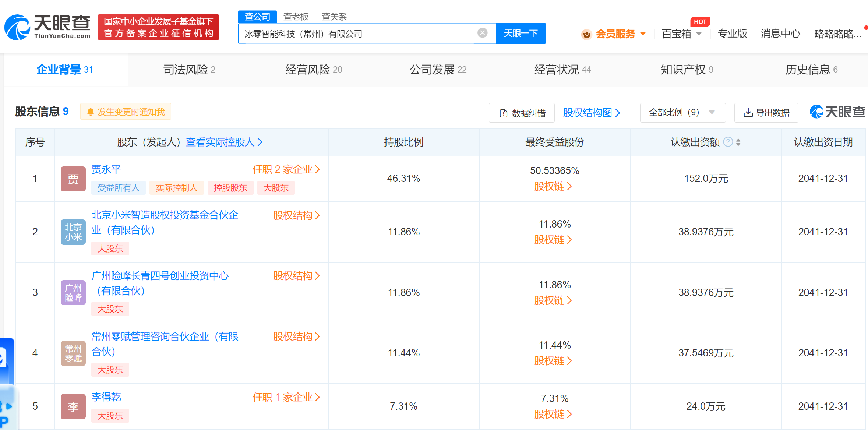Switch to the 司法风险 tab
868x430 pixels.
click(189, 70)
